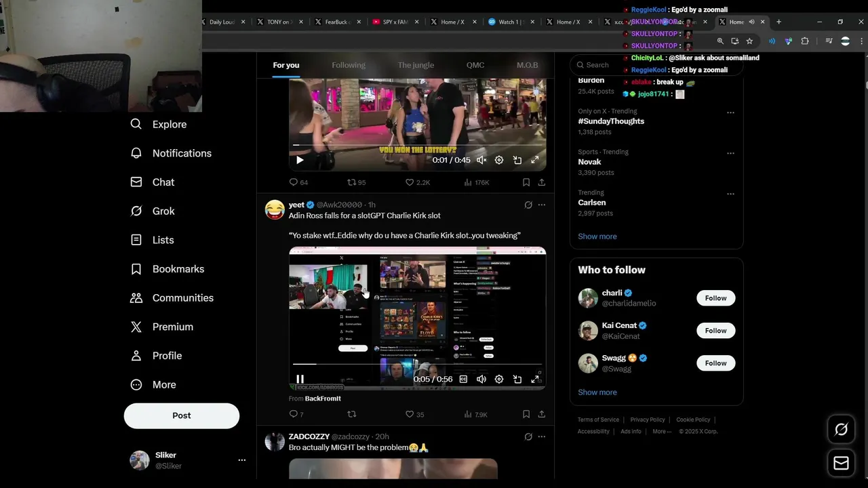Open Premium in the sidebar
The height and width of the screenshot is (488, 868).
[x=161, y=327]
